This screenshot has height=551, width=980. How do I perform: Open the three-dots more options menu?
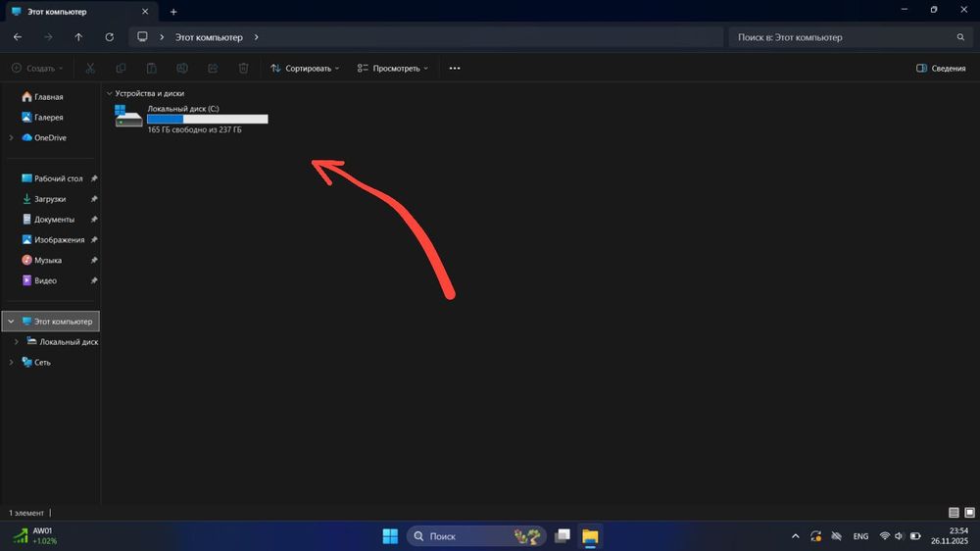[x=455, y=69]
